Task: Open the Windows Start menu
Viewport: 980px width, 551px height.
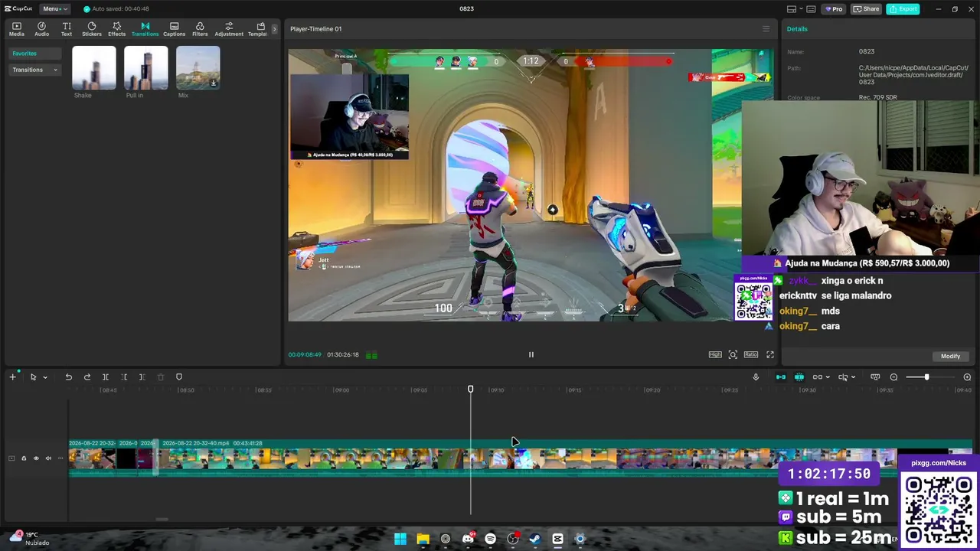Action: [400, 539]
